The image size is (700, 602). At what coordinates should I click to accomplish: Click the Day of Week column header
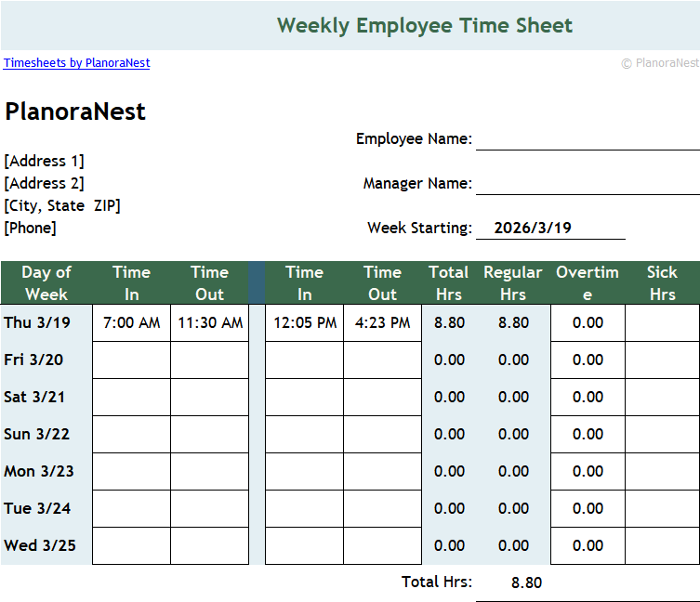click(x=46, y=283)
